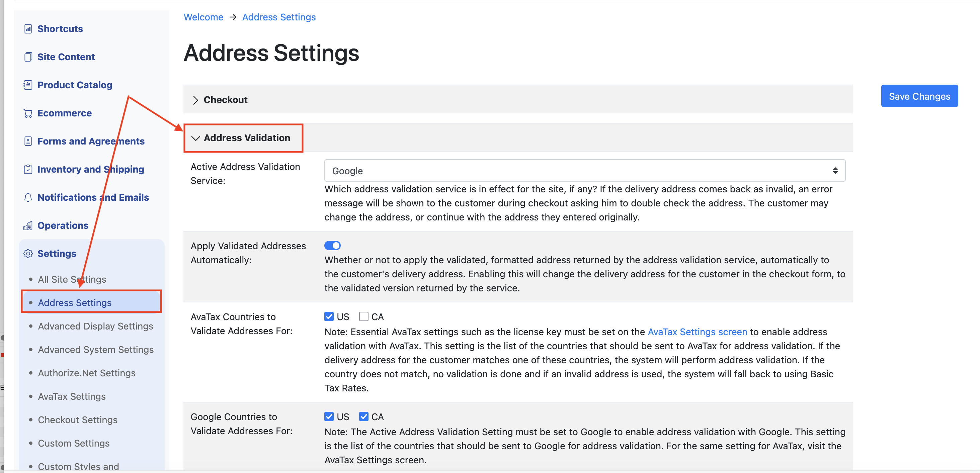This screenshot has height=473, width=980.
Task: Check CA under AvaTax Countries
Action: point(364,317)
